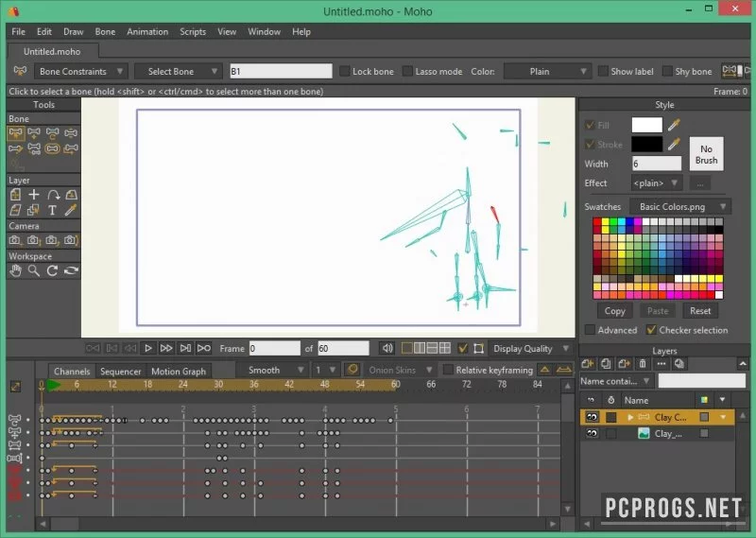Image resolution: width=756 pixels, height=538 pixels.
Task: Open Smooth interpolation dropdown
Action: click(271, 370)
